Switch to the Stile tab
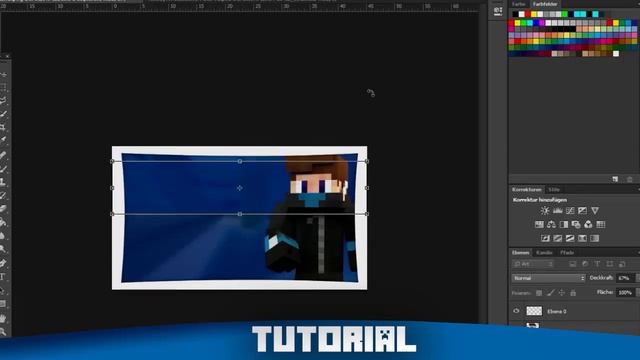The width and height of the screenshot is (640, 360). coord(554,189)
